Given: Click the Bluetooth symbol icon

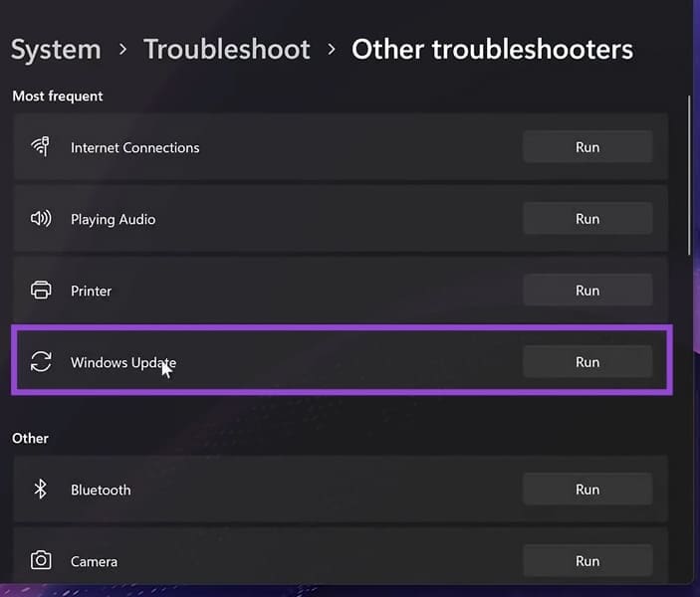Looking at the screenshot, I should (x=41, y=490).
